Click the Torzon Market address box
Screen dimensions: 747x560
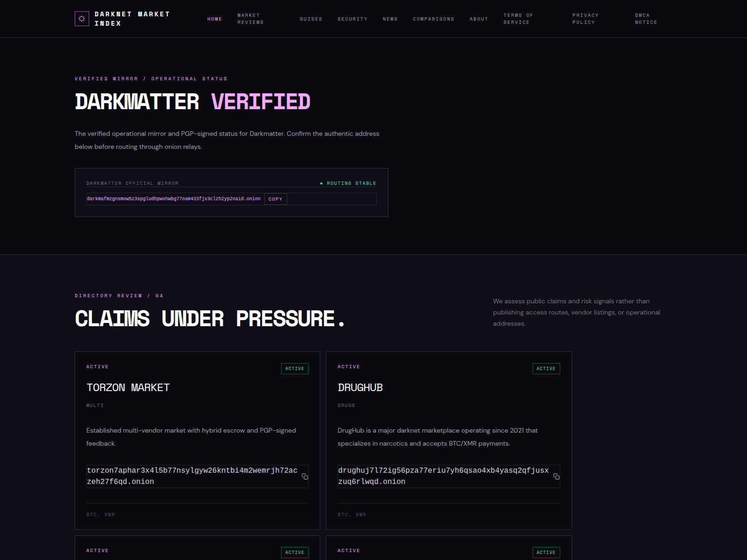click(x=197, y=476)
